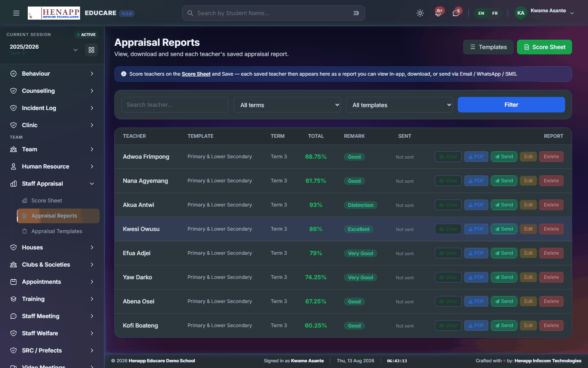This screenshot has width=588, height=368.
Task: Click the Behaviour sidebar icon
Action: tap(13, 74)
